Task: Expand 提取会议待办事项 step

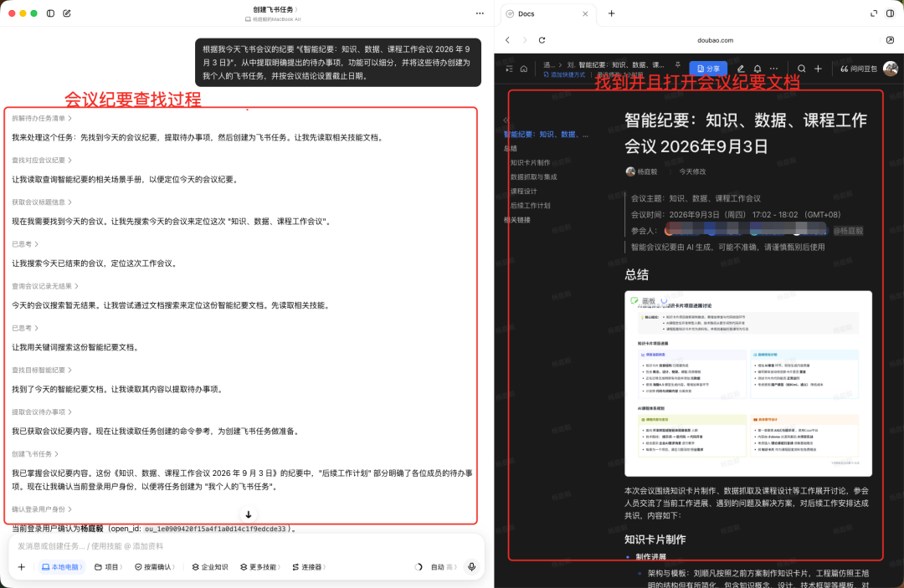Action: (42, 412)
